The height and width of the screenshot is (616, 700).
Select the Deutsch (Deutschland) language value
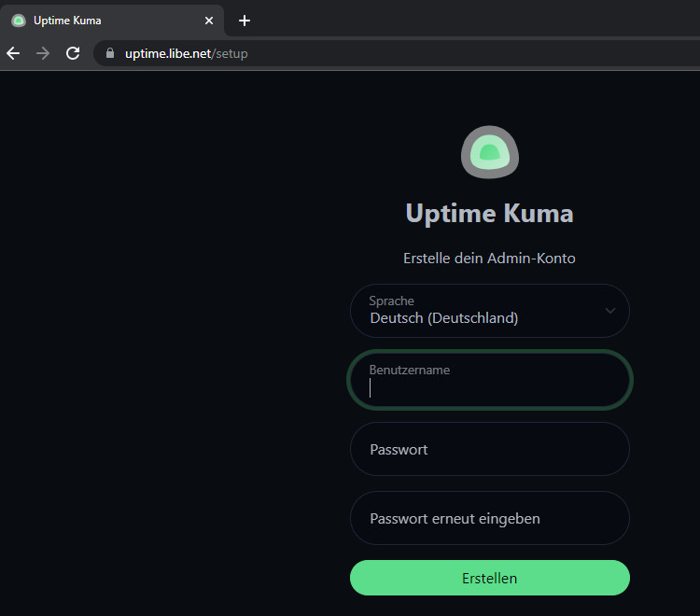pos(444,318)
